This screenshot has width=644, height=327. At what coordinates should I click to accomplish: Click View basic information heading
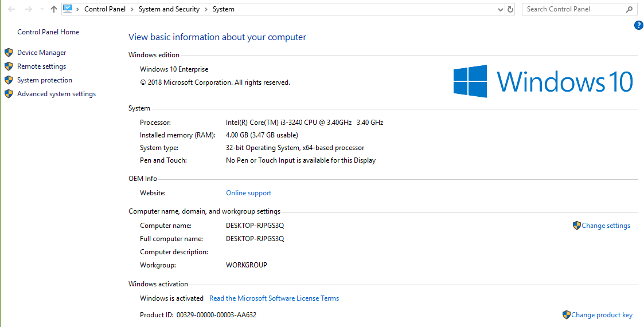[217, 37]
